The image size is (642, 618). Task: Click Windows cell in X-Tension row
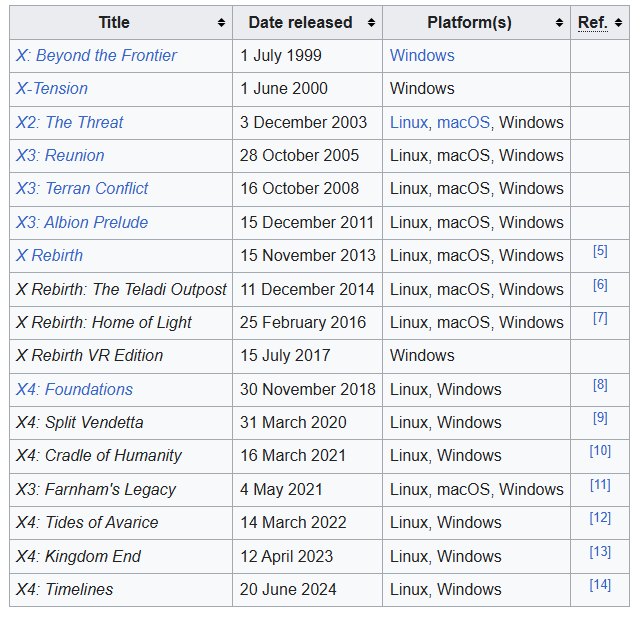[477, 89]
